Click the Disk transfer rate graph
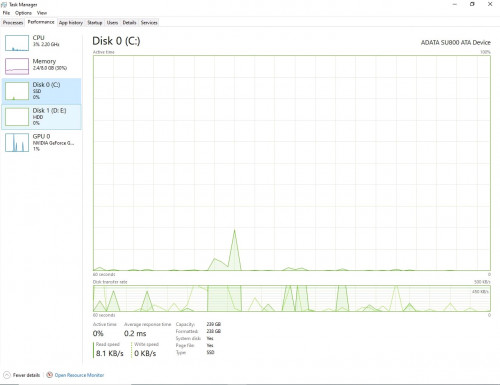Viewport: 500px width, 385px height. pyautogui.click(x=292, y=298)
